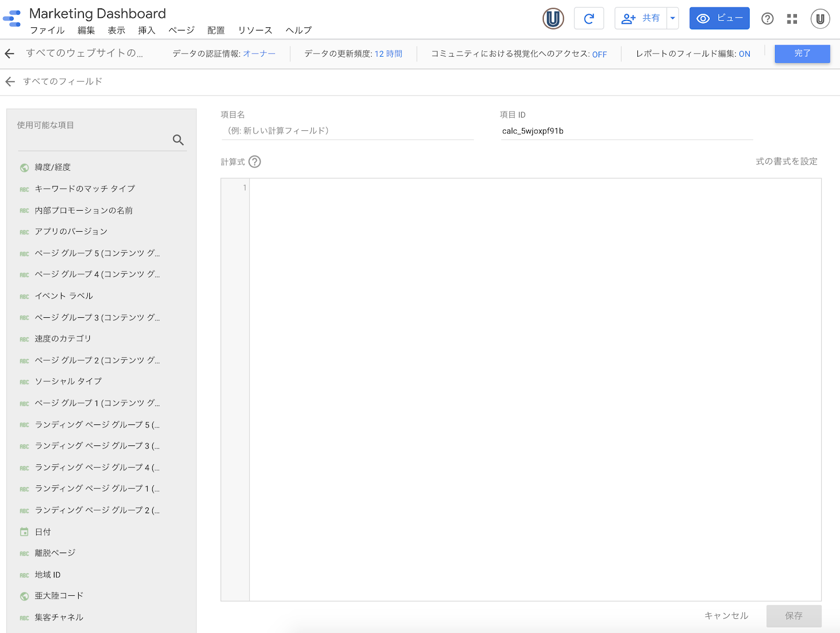Open the 配置 menu
The image size is (840, 633).
[216, 30]
